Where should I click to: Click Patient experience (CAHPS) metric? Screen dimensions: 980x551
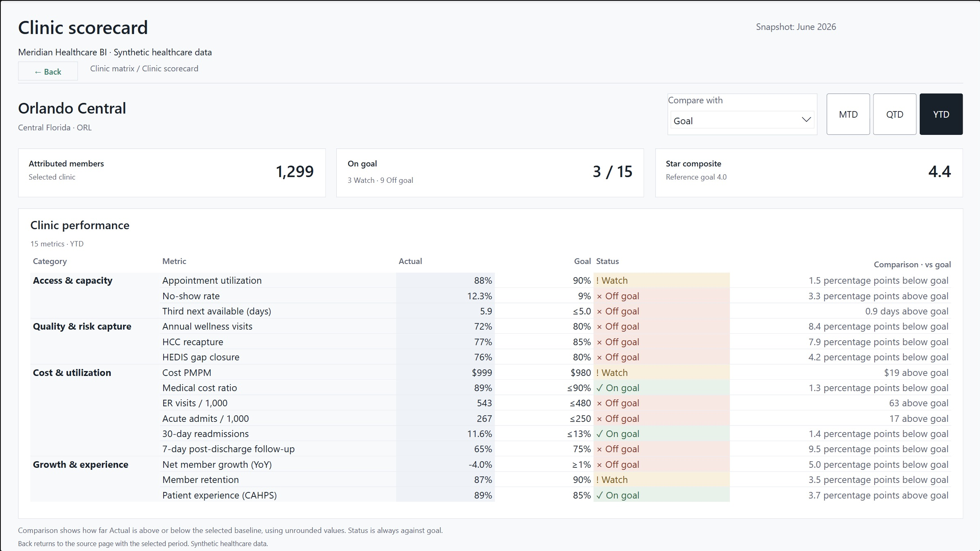[219, 495]
